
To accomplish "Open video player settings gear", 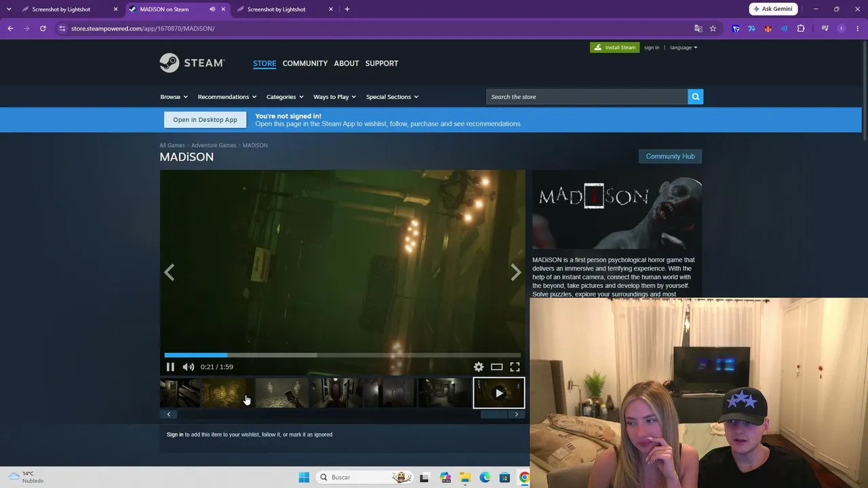I will tap(479, 367).
